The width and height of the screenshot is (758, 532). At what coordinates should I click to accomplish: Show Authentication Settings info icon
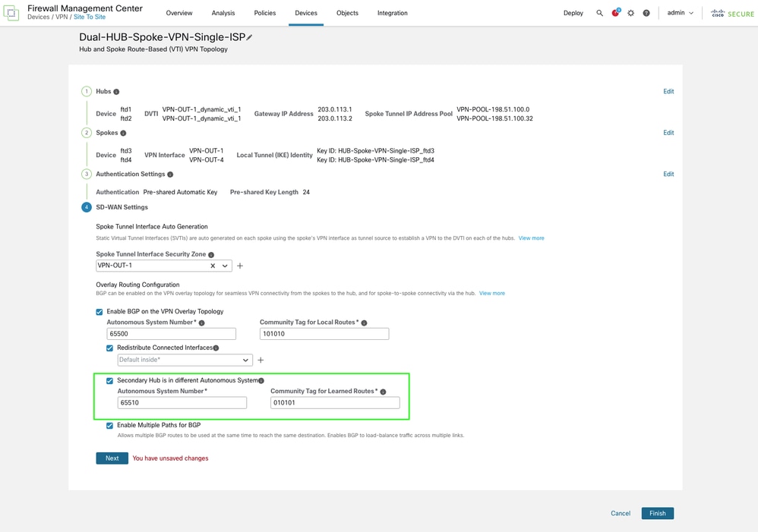(x=170, y=175)
